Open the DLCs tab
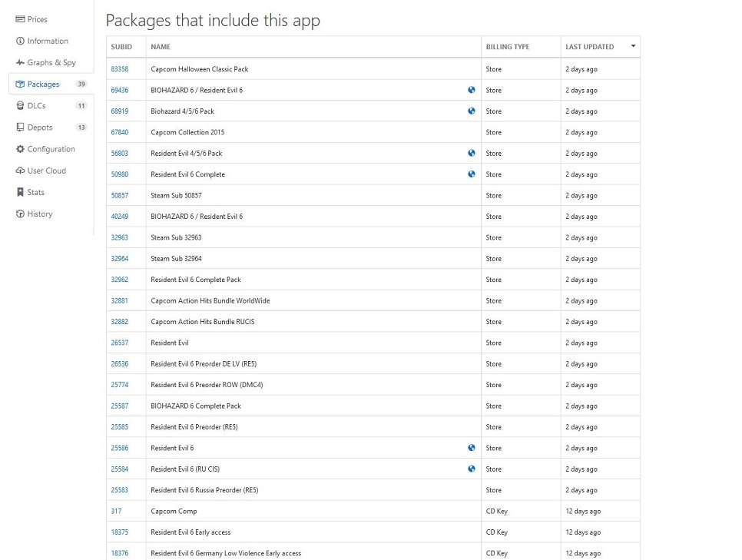The height and width of the screenshot is (560, 742). click(x=37, y=106)
